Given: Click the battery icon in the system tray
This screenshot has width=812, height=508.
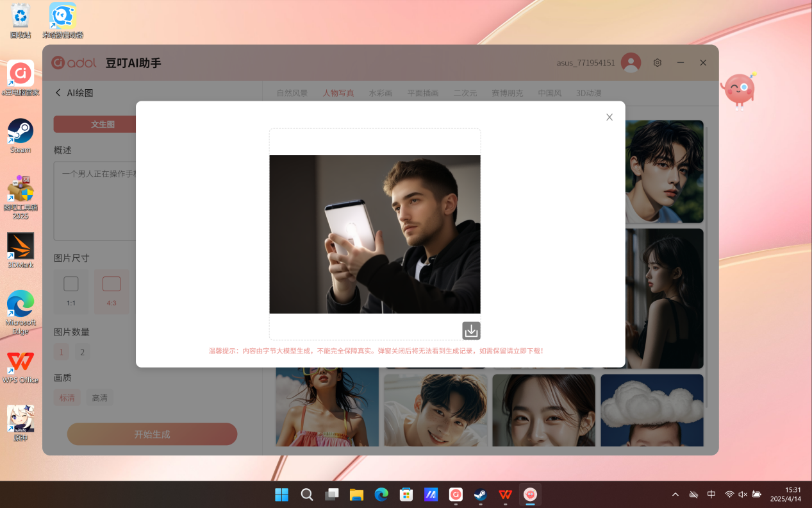Looking at the screenshot, I should point(757,495).
